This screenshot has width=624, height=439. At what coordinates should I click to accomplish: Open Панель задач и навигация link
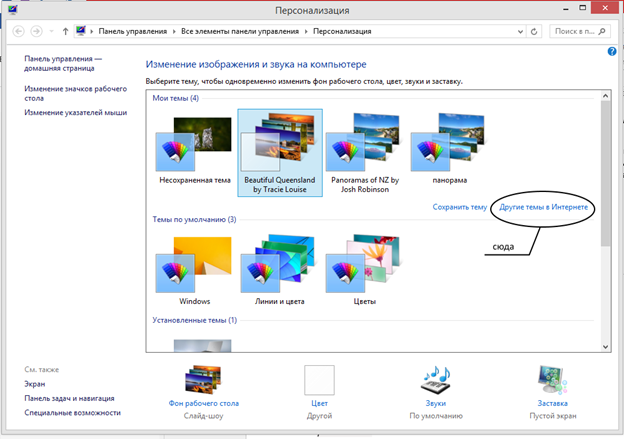pyautogui.click(x=69, y=398)
